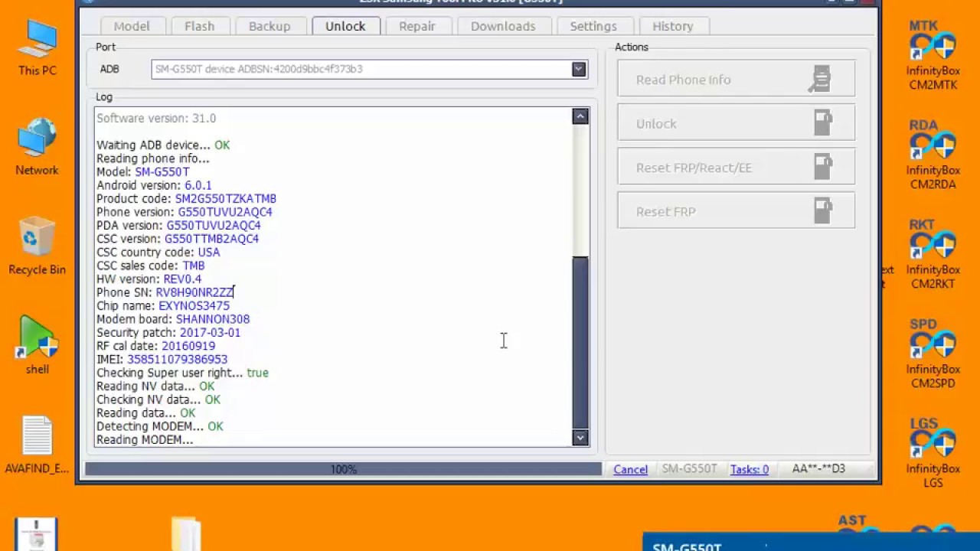The image size is (980, 551).
Task: Open Network desktop icon
Action: (x=37, y=147)
